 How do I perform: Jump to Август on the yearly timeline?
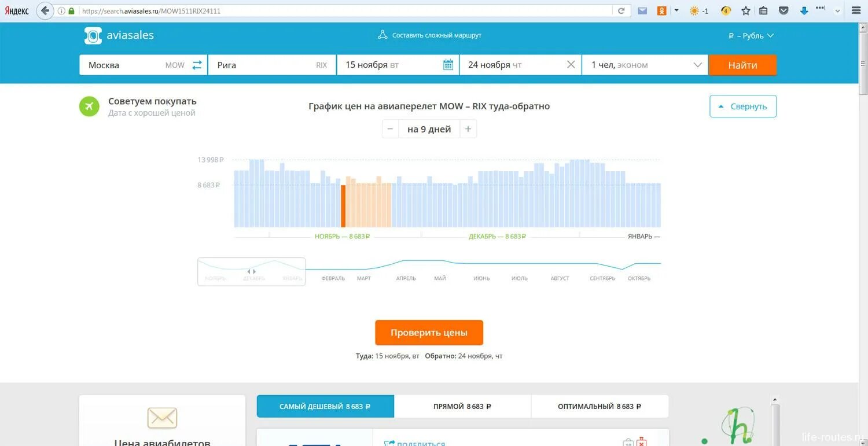point(560,278)
